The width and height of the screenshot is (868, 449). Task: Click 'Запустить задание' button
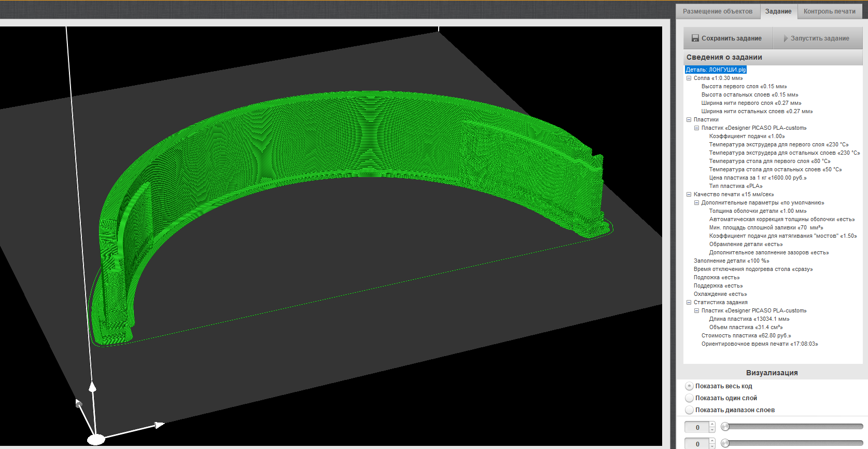pyautogui.click(x=818, y=38)
